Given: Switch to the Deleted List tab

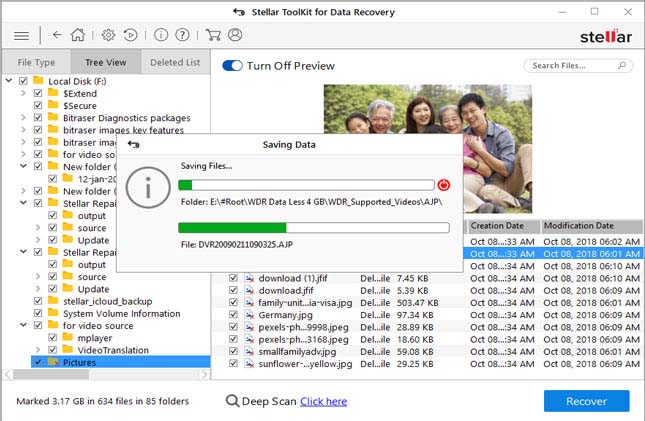Looking at the screenshot, I should coord(175,62).
